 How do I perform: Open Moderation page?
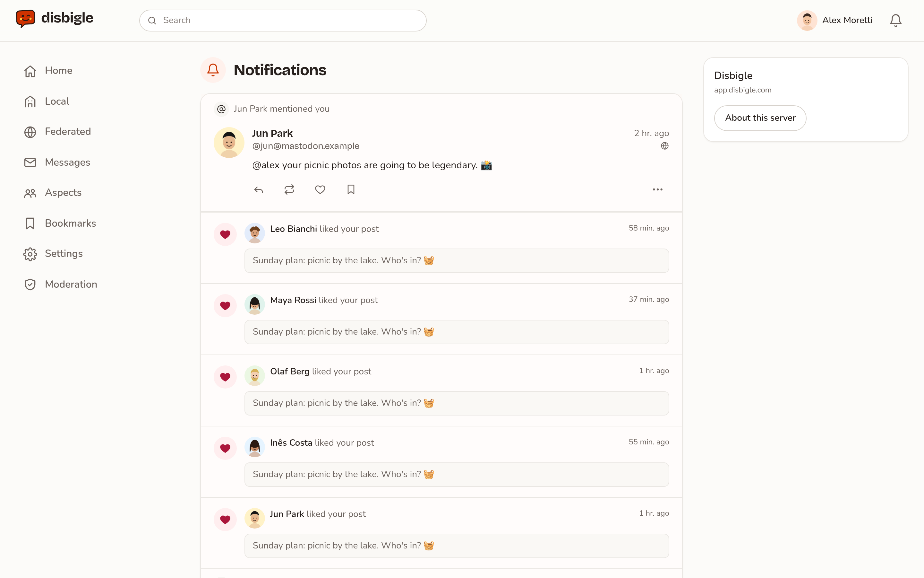60,285
